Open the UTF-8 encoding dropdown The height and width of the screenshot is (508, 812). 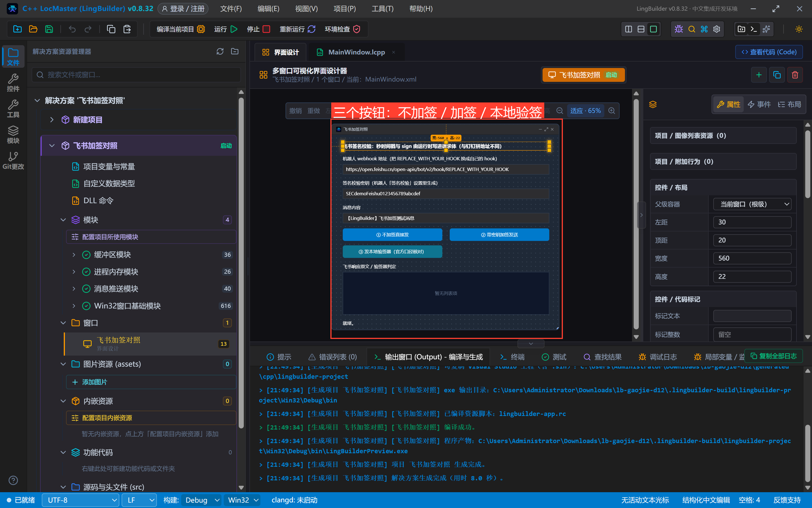pos(80,500)
